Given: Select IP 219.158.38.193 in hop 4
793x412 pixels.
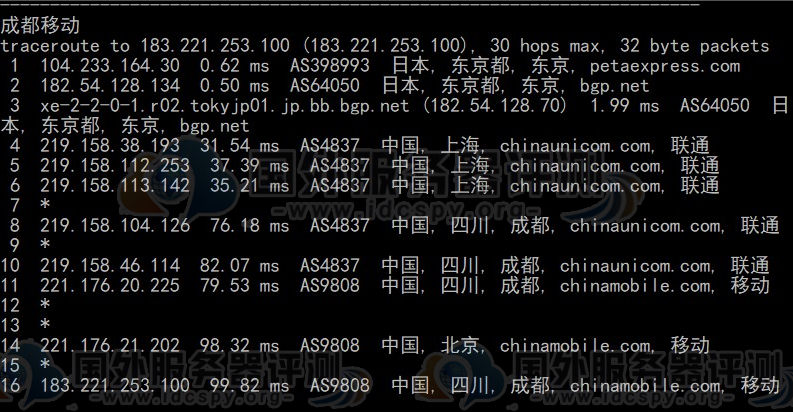Looking at the screenshot, I should [110, 146].
